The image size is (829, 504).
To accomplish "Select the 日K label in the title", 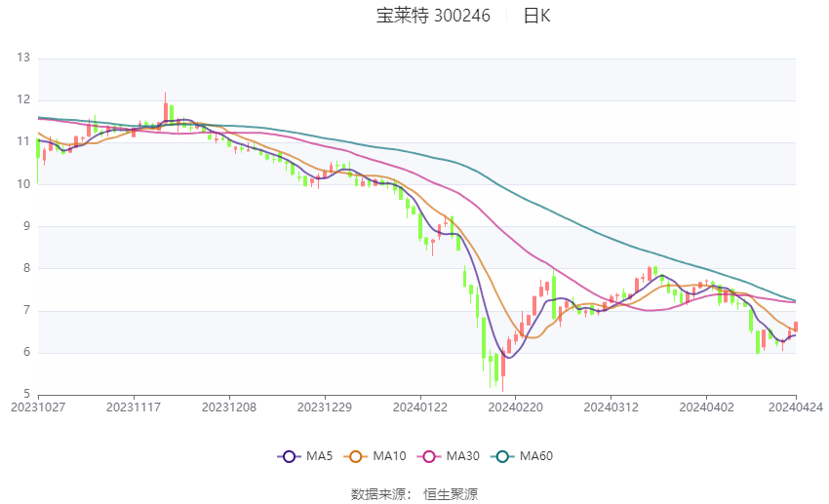I will (536, 16).
